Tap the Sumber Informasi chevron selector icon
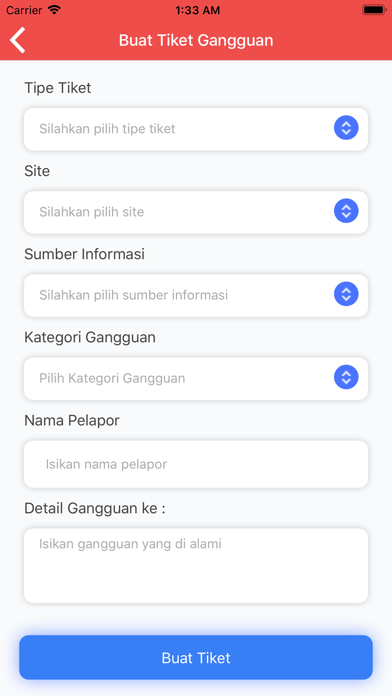 (346, 294)
